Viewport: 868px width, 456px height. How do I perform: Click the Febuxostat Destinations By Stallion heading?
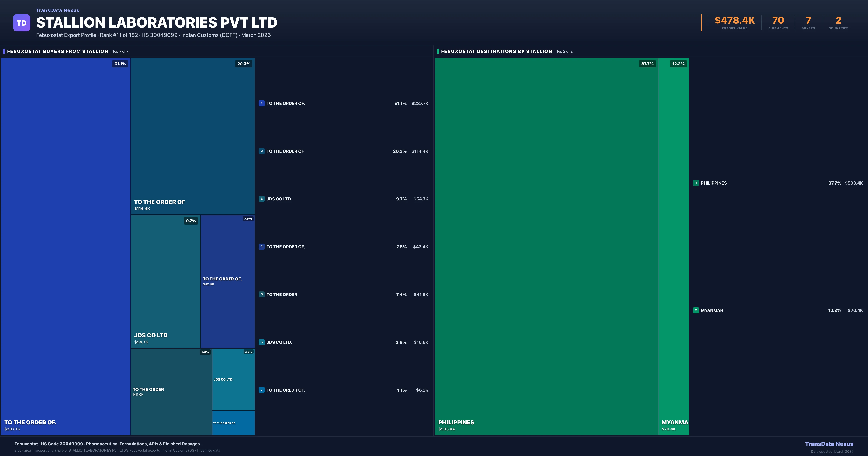496,51
